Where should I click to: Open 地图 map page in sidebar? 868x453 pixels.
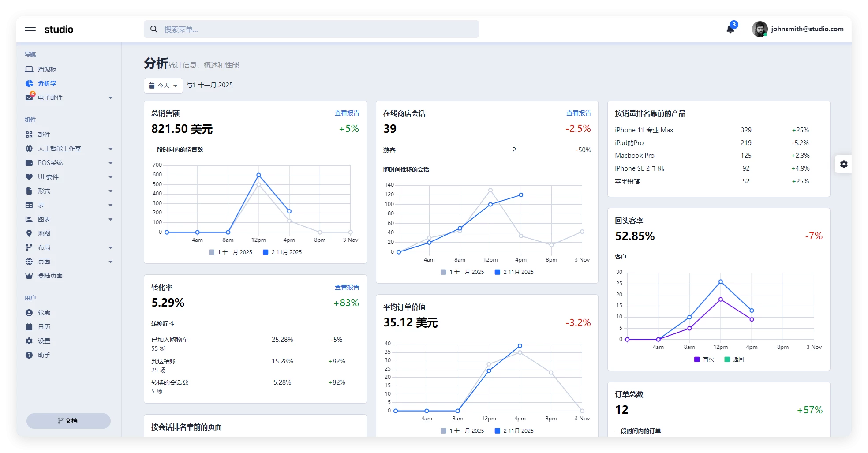click(x=44, y=233)
